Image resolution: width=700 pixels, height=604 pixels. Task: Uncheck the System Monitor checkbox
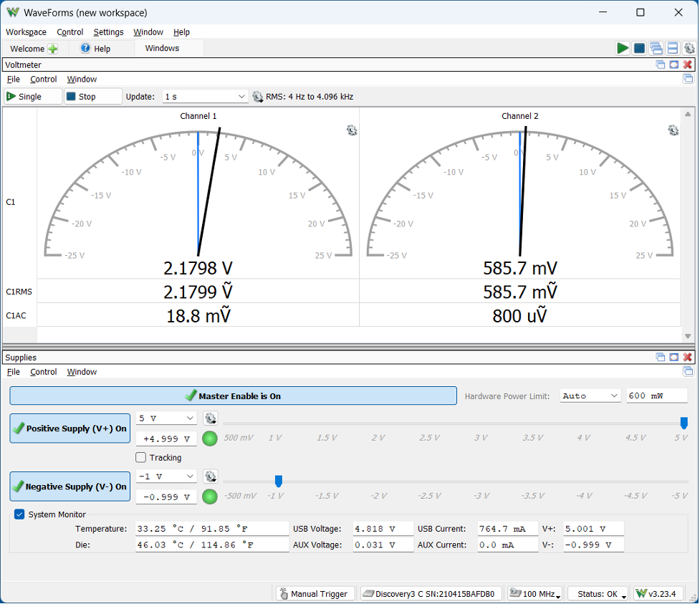coord(19,514)
